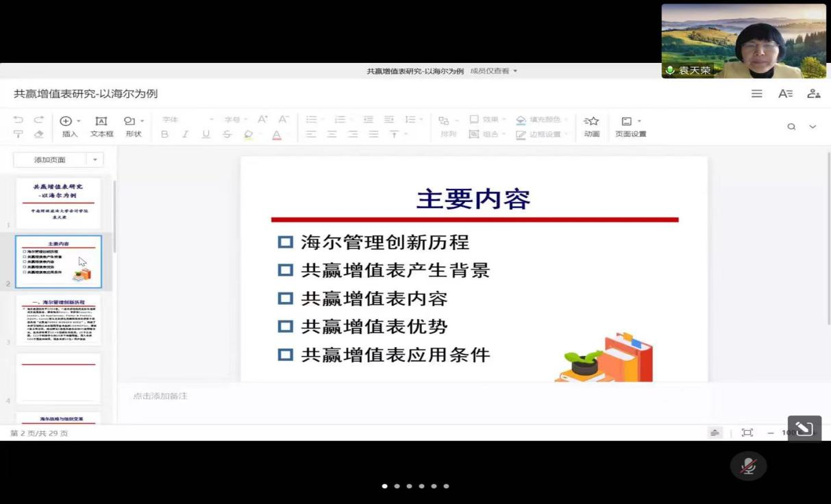Open the 插入 insert menu
This screenshot has width=831, height=504.
70,126
